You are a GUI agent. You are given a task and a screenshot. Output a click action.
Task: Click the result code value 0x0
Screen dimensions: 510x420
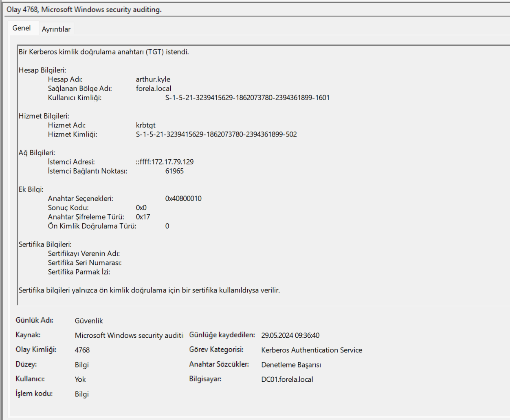[141, 208]
